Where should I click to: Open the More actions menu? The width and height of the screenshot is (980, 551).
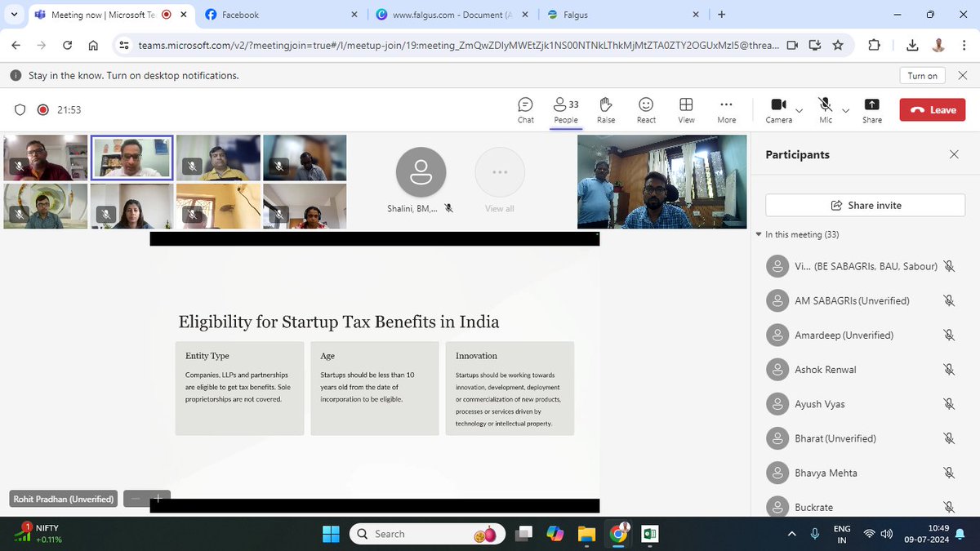tap(726, 110)
